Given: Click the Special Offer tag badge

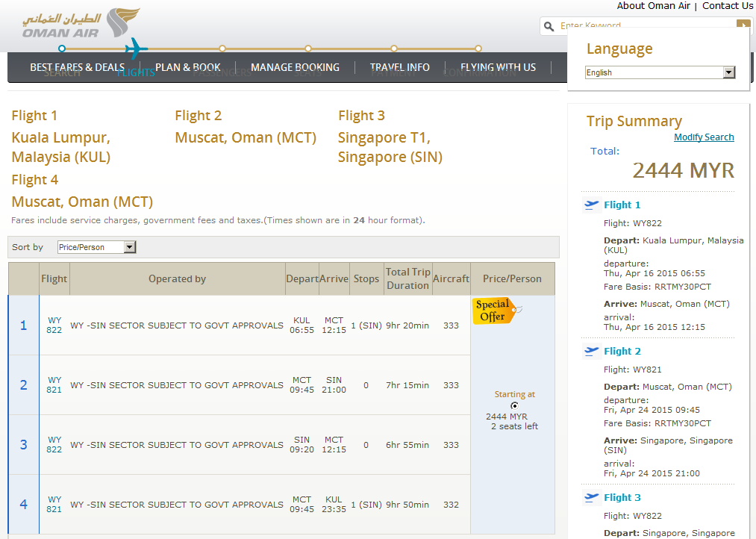Looking at the screenshot, I should click(x=496, y=311).
